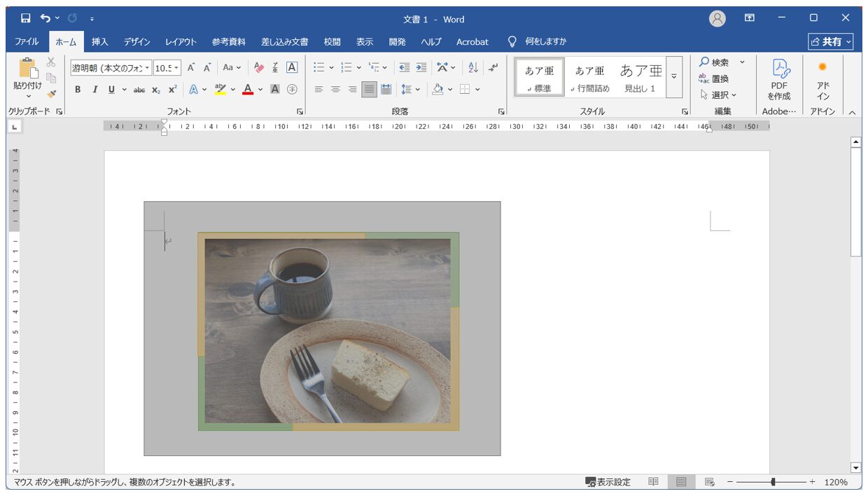This screenshot has height=496, width=868.
Task: Click the zoom slider handle
Action: click(x=773, y=482)
